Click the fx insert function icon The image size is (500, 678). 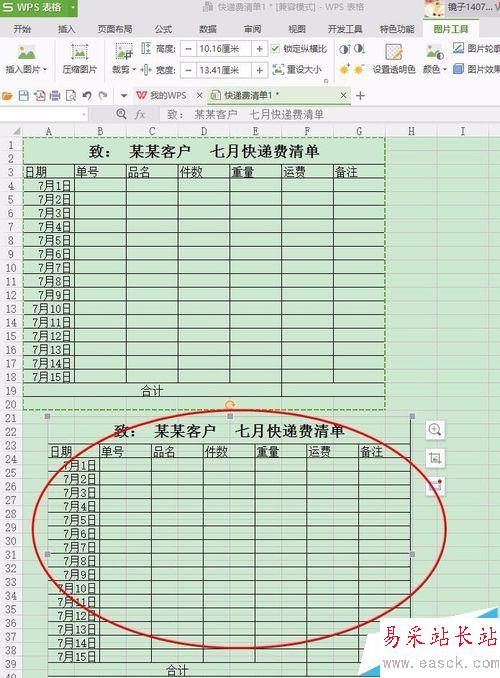click(x=139, y=115)
